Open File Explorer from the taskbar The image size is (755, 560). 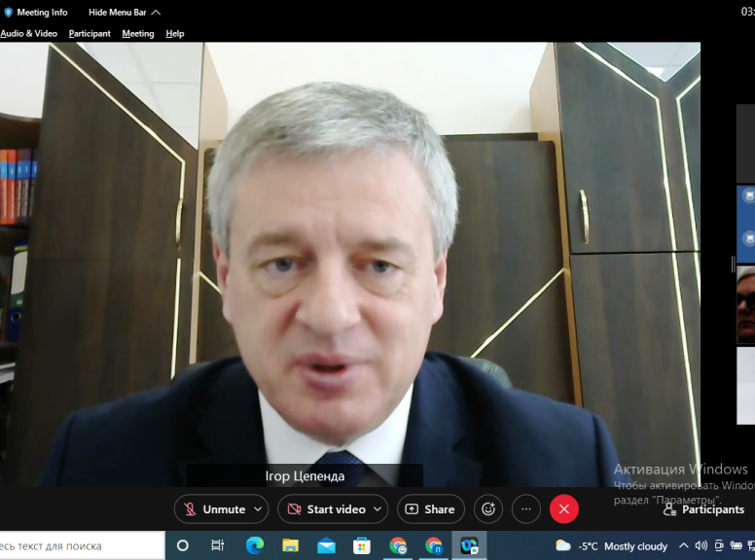click(290, 546)
